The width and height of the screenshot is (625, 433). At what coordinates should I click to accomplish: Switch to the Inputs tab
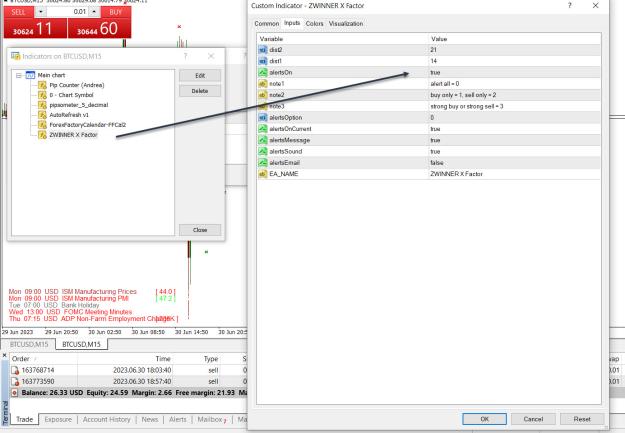292,23
